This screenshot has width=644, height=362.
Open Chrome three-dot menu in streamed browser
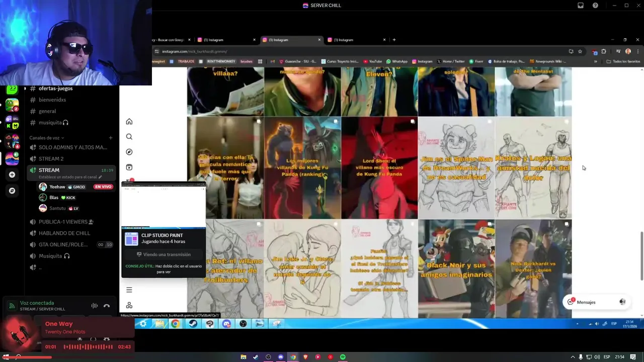(x=638, y=51)
